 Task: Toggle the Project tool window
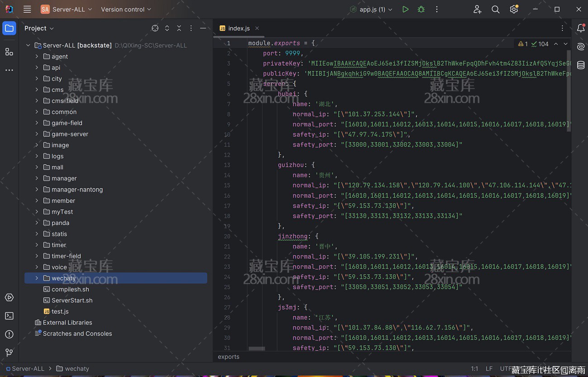9,28
